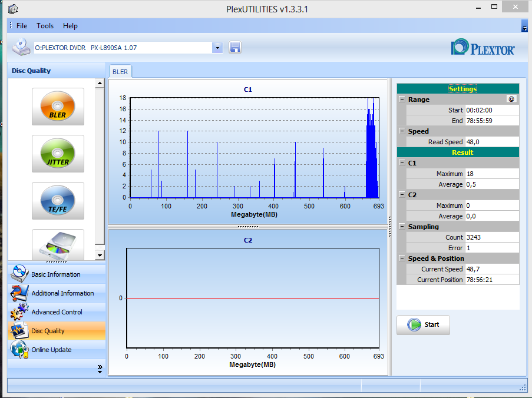Image resolution: width=532 pixels, height=398 pixels.
Task: Click C2 Maximum value 0
Action: point(492,205)
